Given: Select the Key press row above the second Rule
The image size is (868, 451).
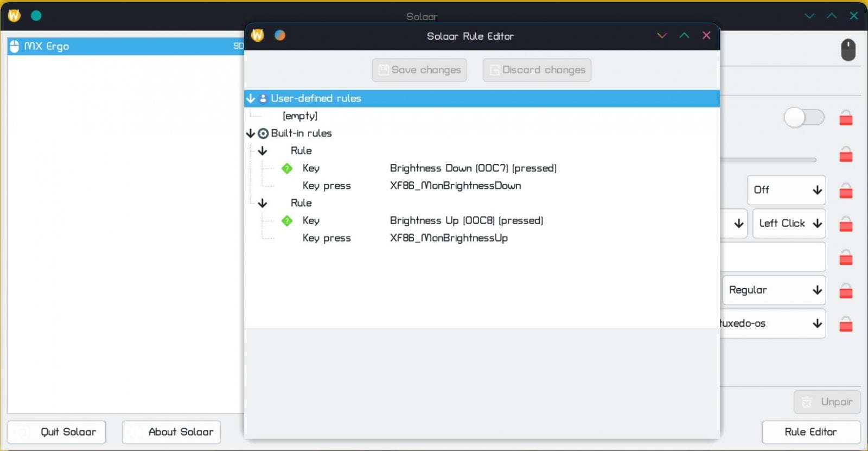Looking at the screenshot, I should click(x=482, y=186).
